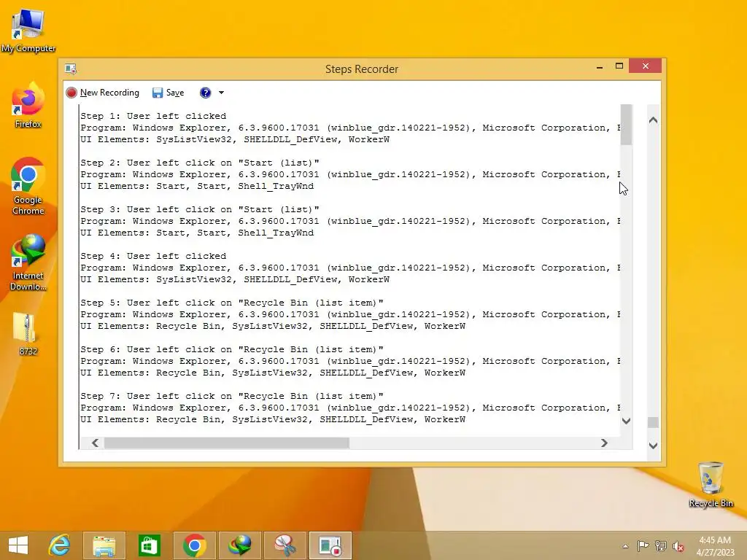
Task: Click the horizontal scrollbar thumb
Action: (227, 443)
